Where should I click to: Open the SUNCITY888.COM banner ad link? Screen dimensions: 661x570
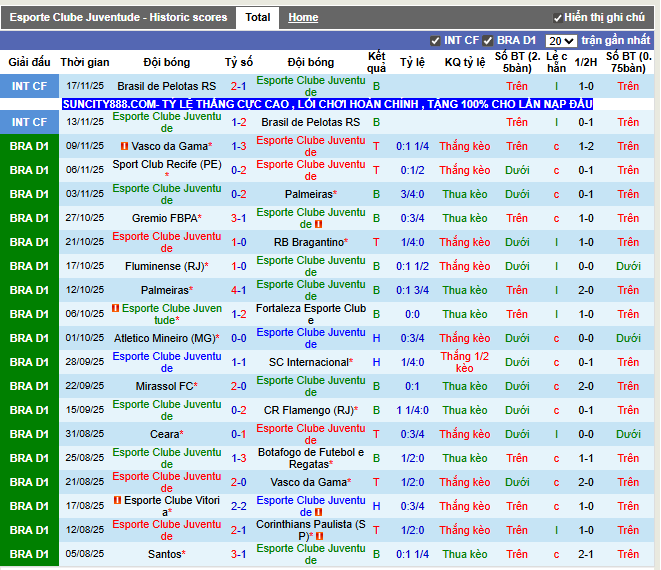pyautogui.click(x=328, y=104)
